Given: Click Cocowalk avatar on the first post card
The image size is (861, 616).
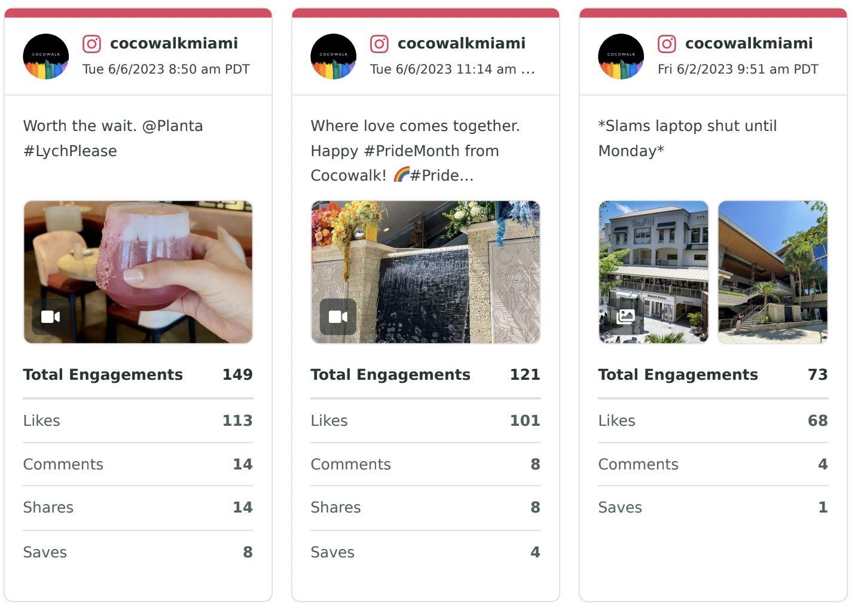Looking at the screenshot, I should pos(46,56).
